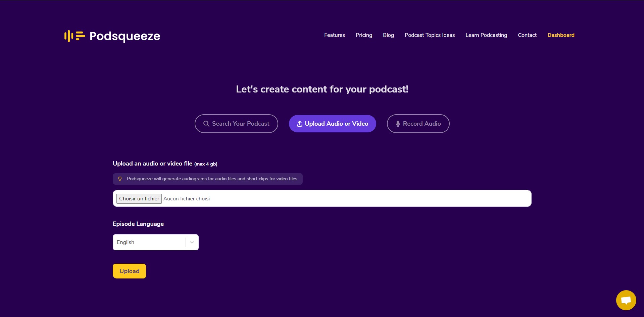
Task: Click the Podsqueeze logo icon
Action: click(x=75, y=36)
